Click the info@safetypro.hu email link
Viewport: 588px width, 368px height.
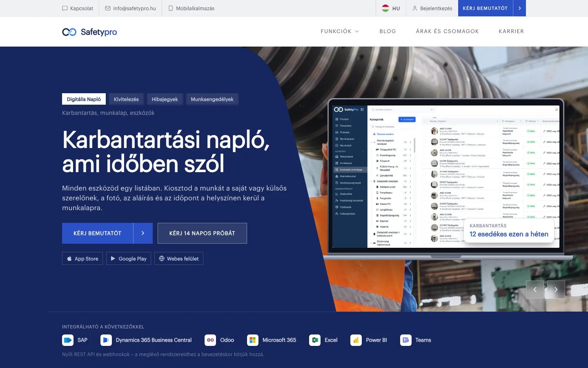(131, 8)
